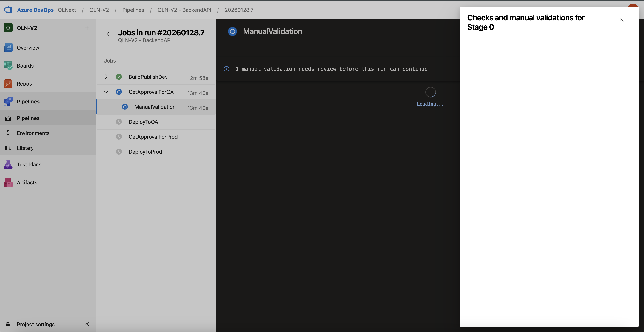The width and height of the screenshot is (644, 332).
Task: Go back using arrow beside Jobs in run
Action: click(109, 34)
